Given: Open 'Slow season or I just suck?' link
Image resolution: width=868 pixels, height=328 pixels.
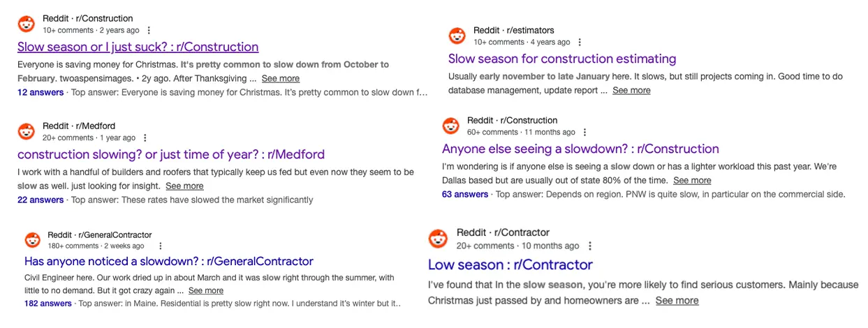Looking at the screenshot, I should pos(138,47).
